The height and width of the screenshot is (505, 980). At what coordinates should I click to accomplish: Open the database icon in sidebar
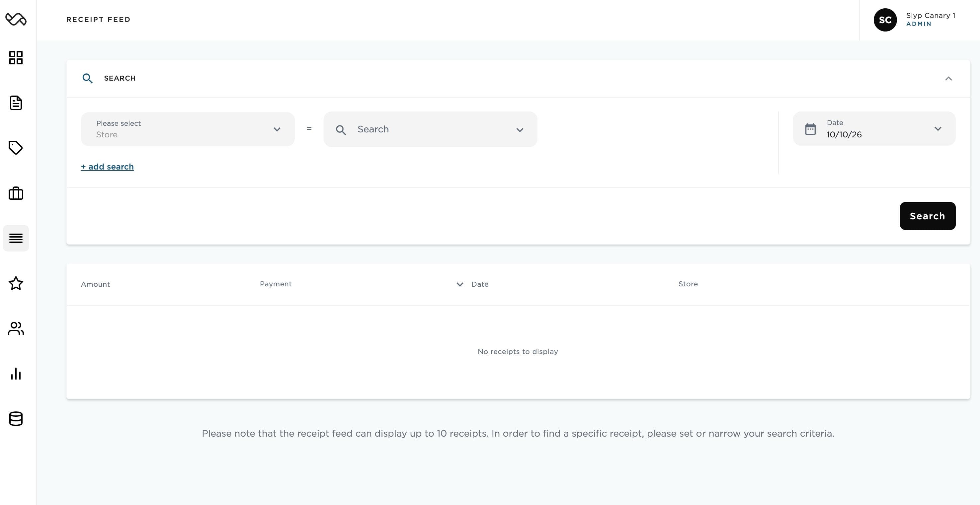(x=16, y=419)
